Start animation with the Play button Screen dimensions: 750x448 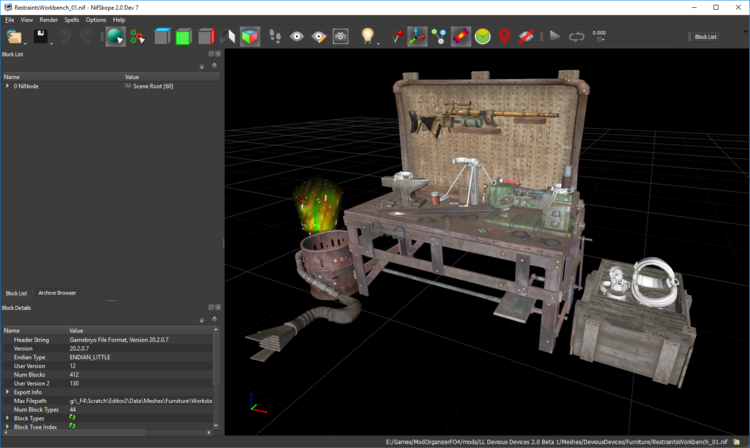[x=555, y=36]
